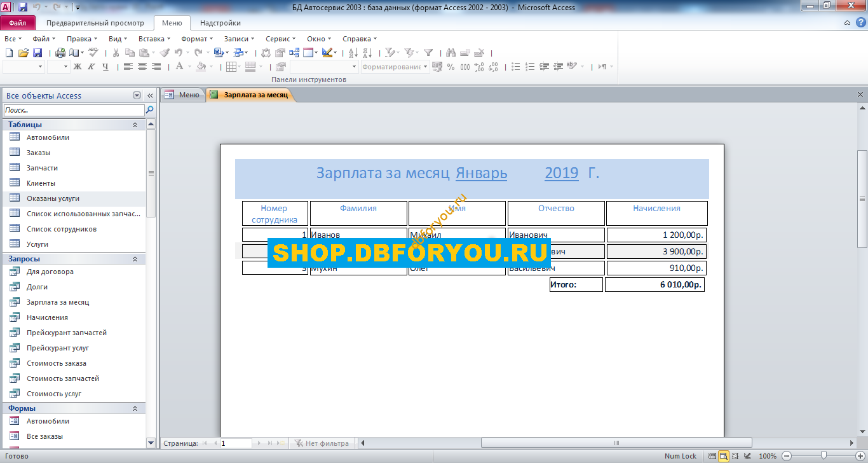Toggle underline (Ч) formatting
Image resolution: width=868 pixels, height=463 pixels.
tap(105, 66)
